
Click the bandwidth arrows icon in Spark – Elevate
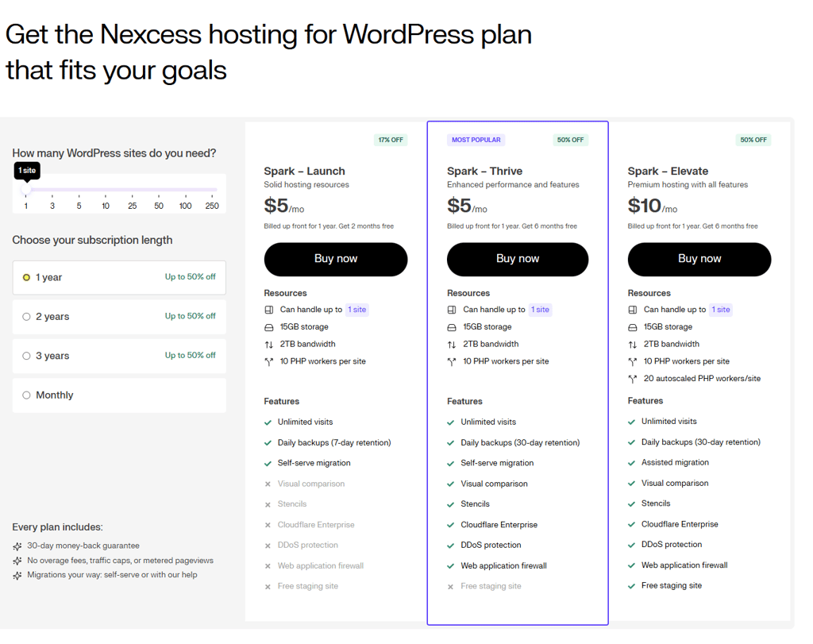pos(633,345)
